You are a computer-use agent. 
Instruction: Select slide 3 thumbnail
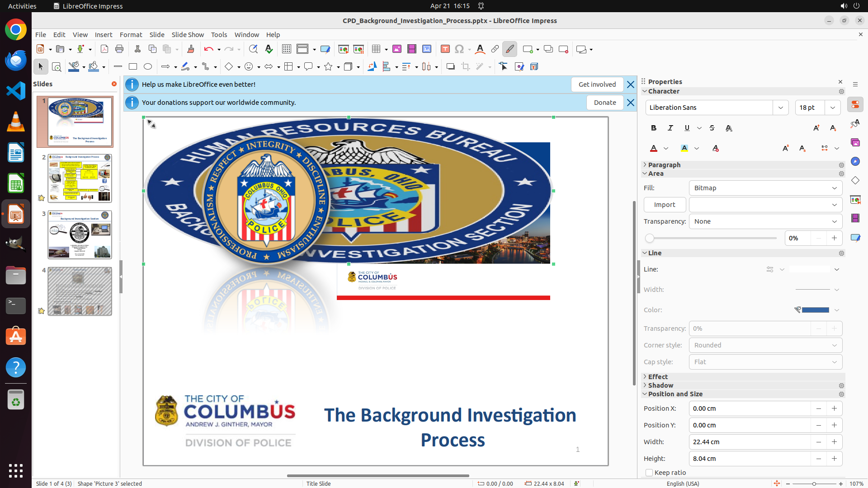[x=80, y=235]
